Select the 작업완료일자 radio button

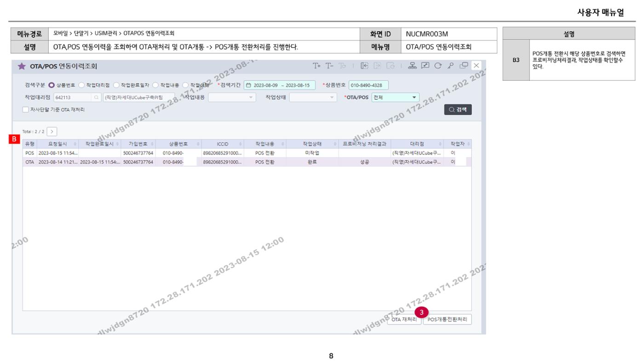(116, 85)
